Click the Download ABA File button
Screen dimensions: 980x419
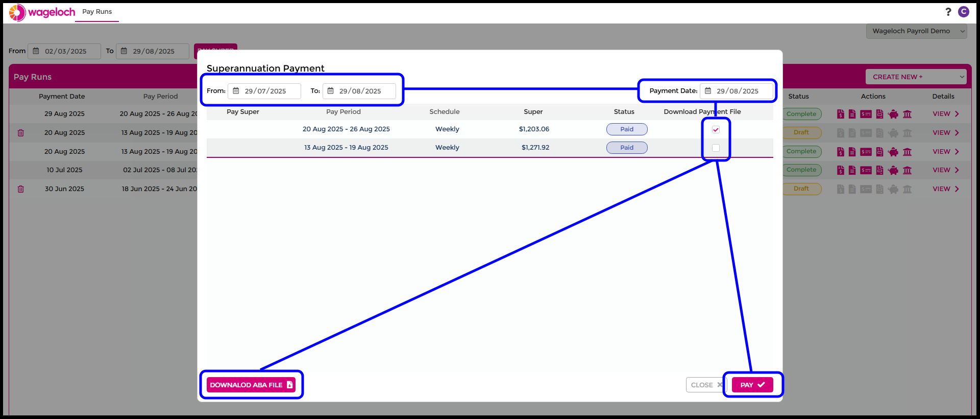tap(251, 385)
